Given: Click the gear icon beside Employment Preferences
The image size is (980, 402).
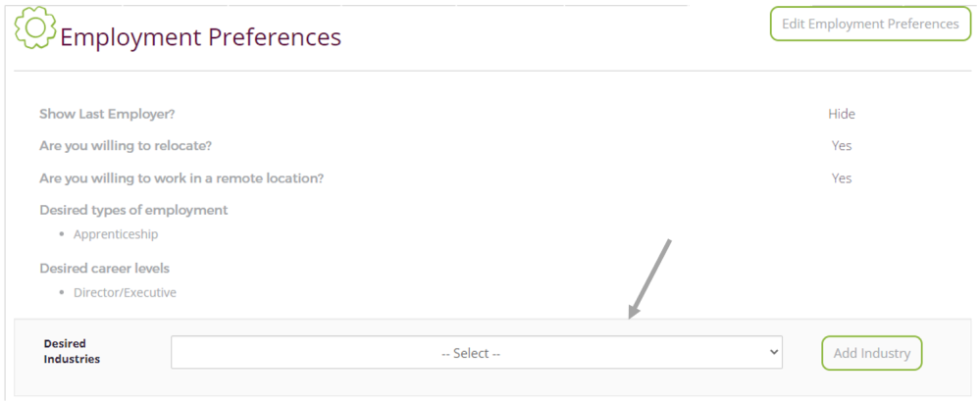Looking at the screenshot, I should pos(35,26).
